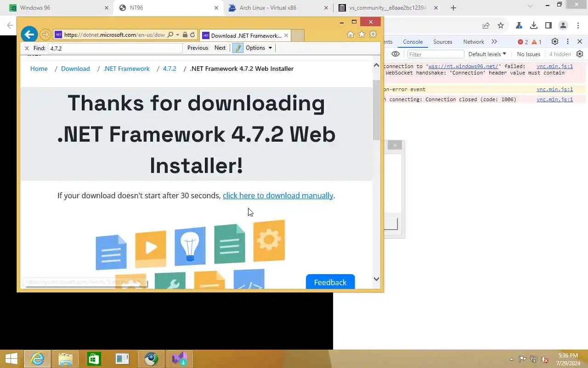Switch to the vs_community Chrome tab
This screenshot has height=368, width=588.
(x=387, y=8)
